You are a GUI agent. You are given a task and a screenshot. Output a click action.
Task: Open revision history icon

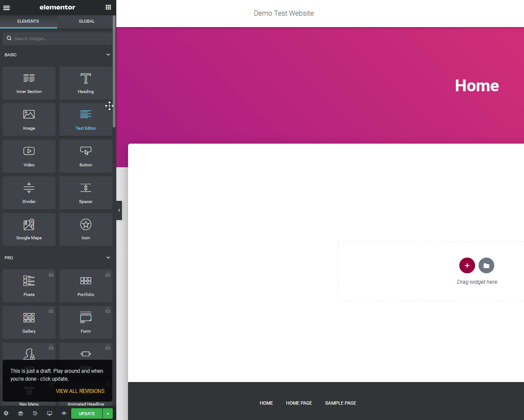click(x=35, y=413)
